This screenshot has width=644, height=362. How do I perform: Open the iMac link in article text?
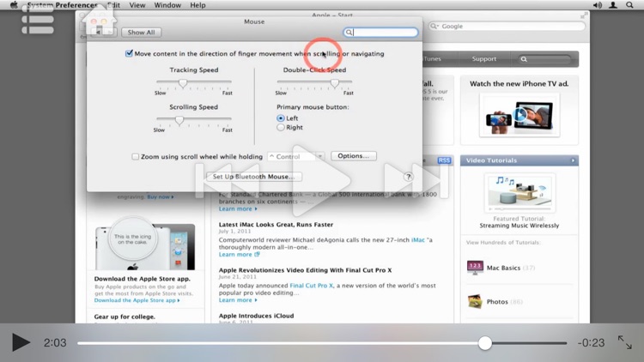click(x=418, y=239)
